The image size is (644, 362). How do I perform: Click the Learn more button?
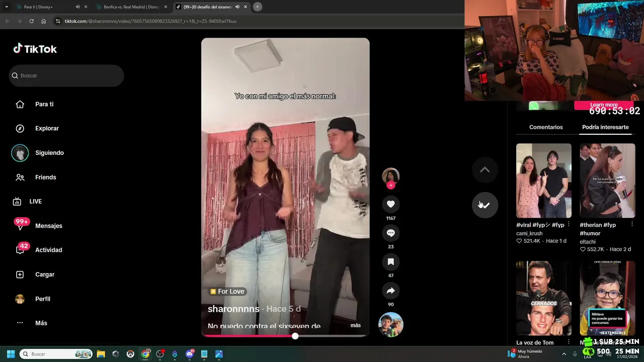click(x=604, y=105)
